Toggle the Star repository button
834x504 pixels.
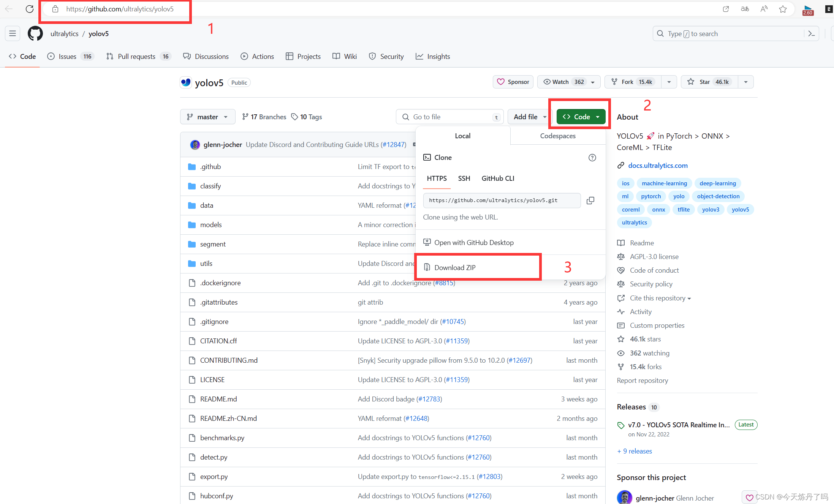(706, 82)
